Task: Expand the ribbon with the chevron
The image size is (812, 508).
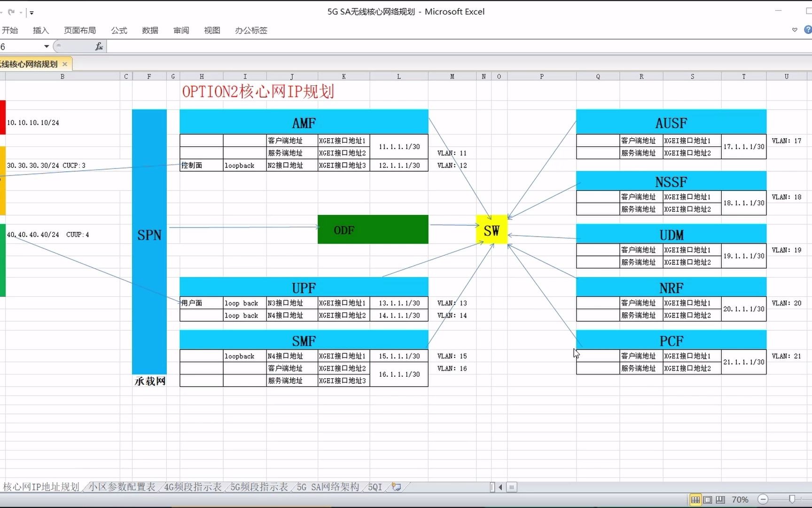Action: [795, 30]
